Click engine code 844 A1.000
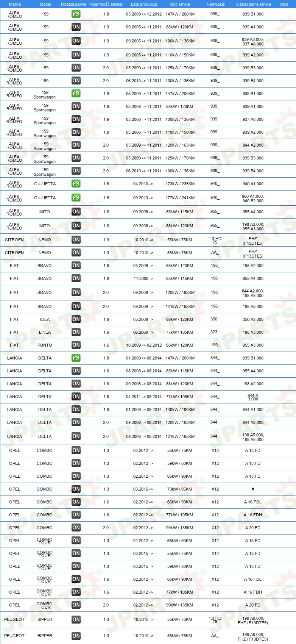Screen dimensions: 296x644 (x=253, y=410)
